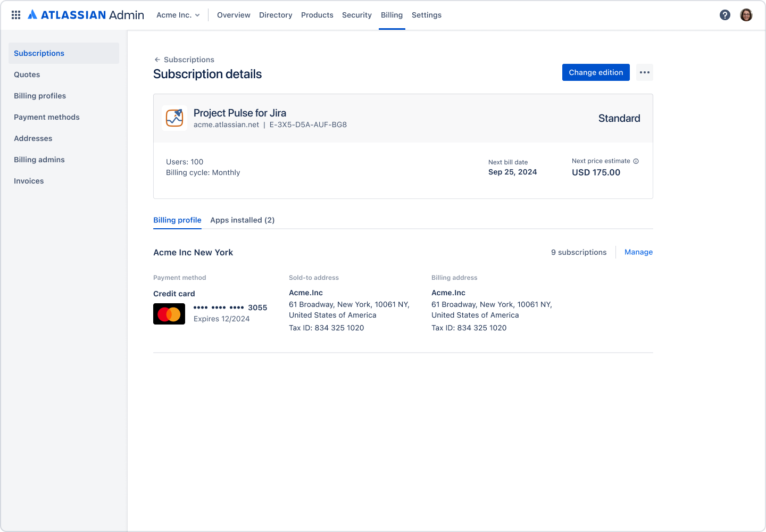Select Subscriptions in the sidebar
Screen dimensions: 766x532
(x=64, y=53)
